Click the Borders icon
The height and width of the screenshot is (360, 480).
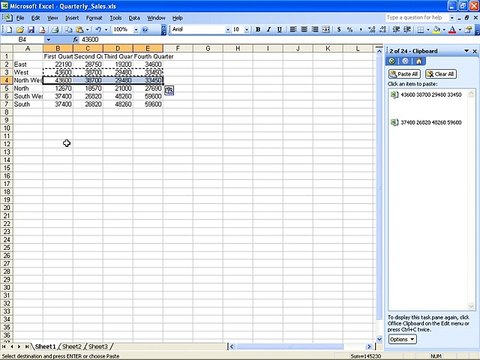click(421, 30)
